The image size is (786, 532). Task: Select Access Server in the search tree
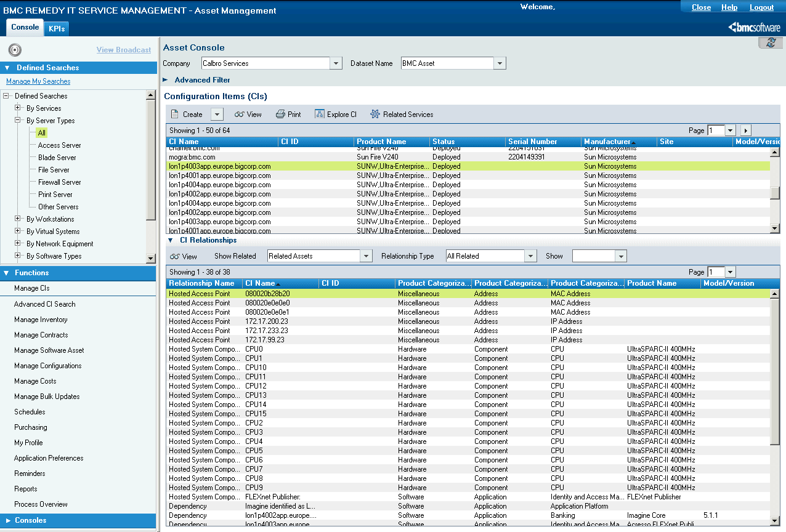pyautogui.click(x=60, y=145)
